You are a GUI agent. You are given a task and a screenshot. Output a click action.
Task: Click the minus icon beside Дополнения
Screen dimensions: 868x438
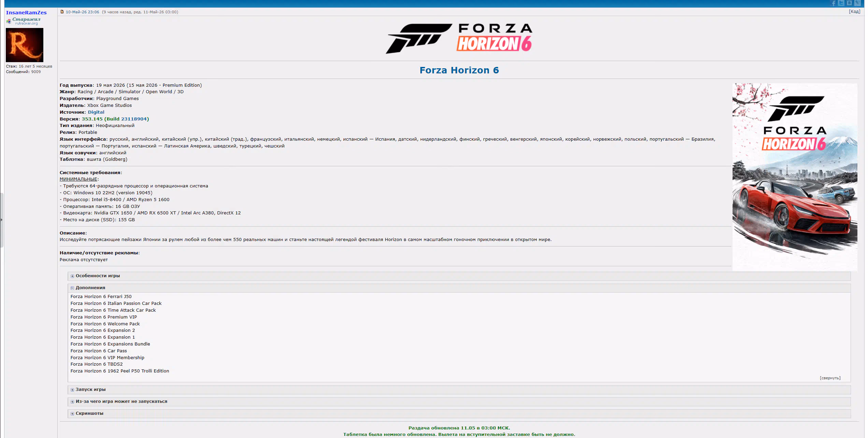tap(72, 288)
